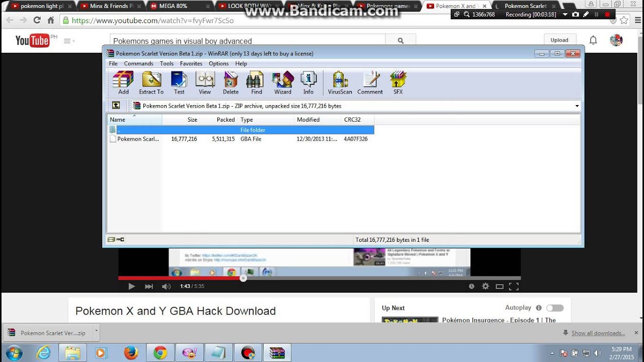The image size is (644, 362).
Task: Add an archive Comment
Action: (x=370, y=83)
